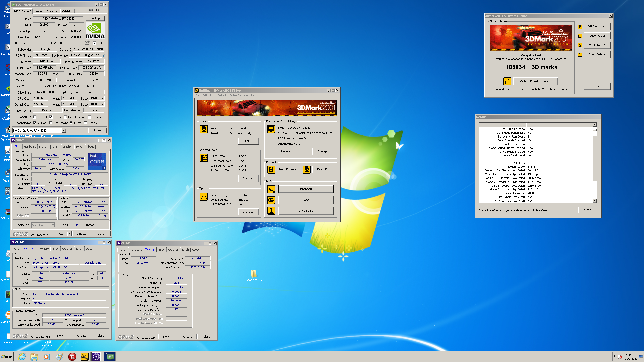Click Validate in the CPU-Z Memory window
Image resolution: width=644 pixels, height=362 pixels.
(187, 337)
